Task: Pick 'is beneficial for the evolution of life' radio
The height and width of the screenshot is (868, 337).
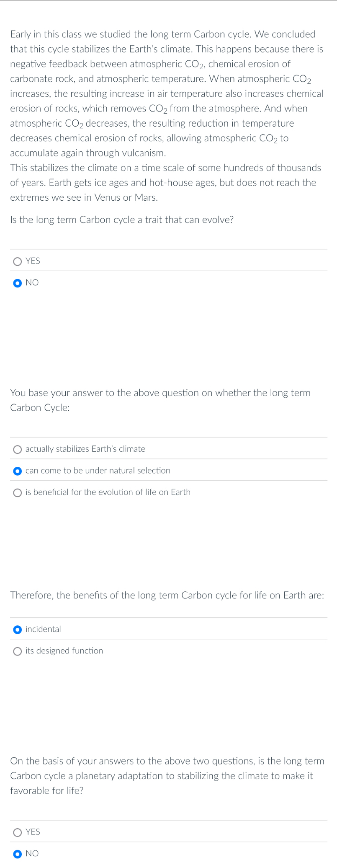Action: click(18, 492)
